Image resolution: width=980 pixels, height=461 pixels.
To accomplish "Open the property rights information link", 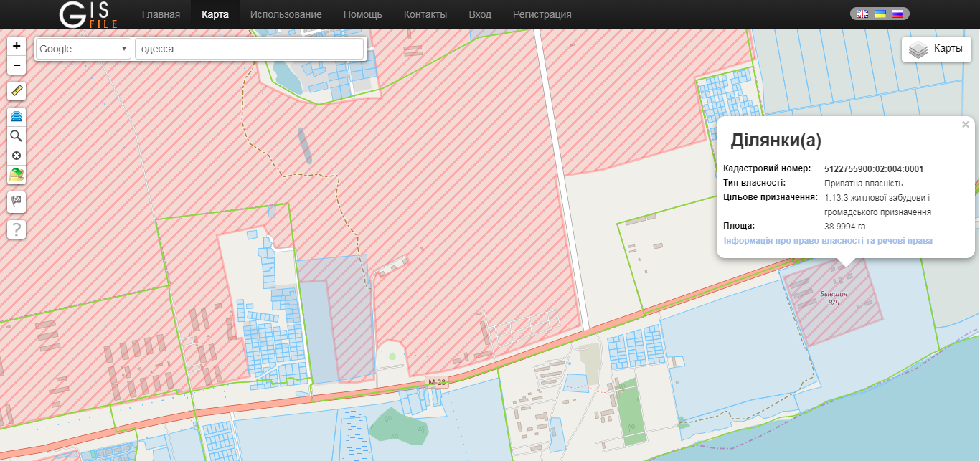I will [828, 241].
